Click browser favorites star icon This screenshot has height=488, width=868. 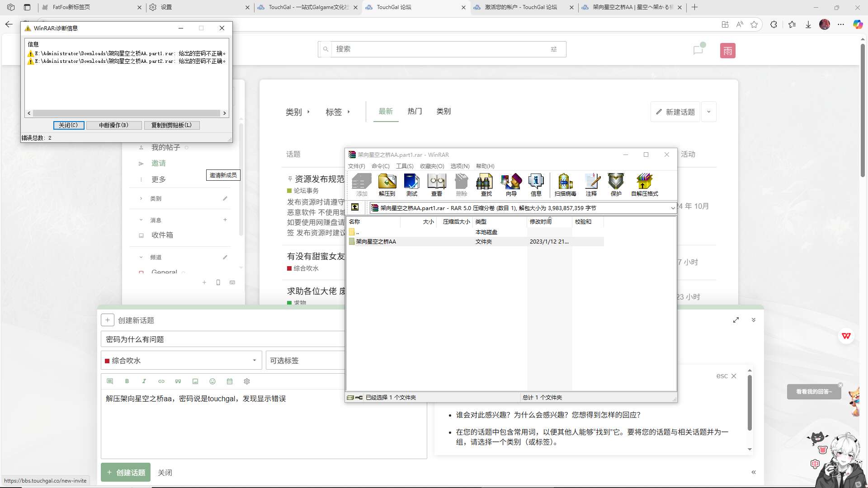pos(754,25)
